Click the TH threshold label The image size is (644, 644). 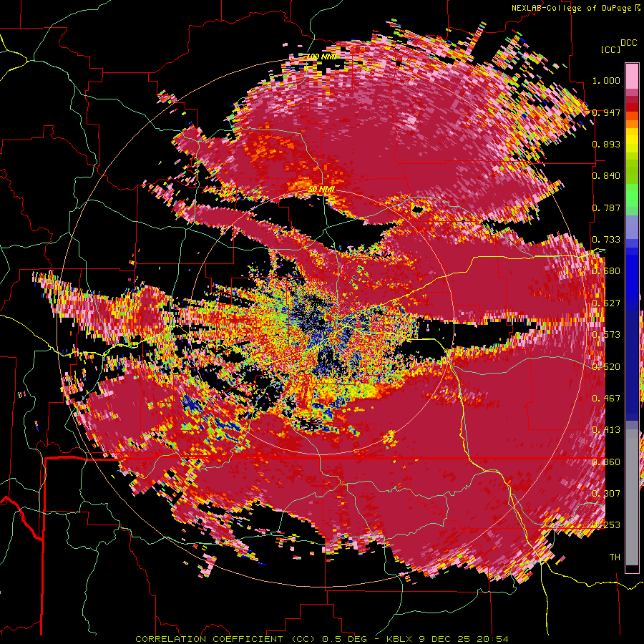615,557
